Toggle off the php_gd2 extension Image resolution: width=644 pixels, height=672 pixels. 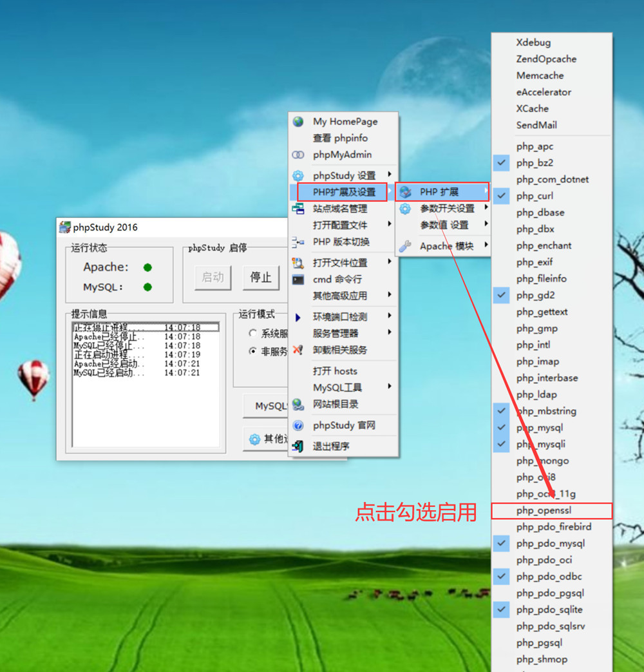535,296
